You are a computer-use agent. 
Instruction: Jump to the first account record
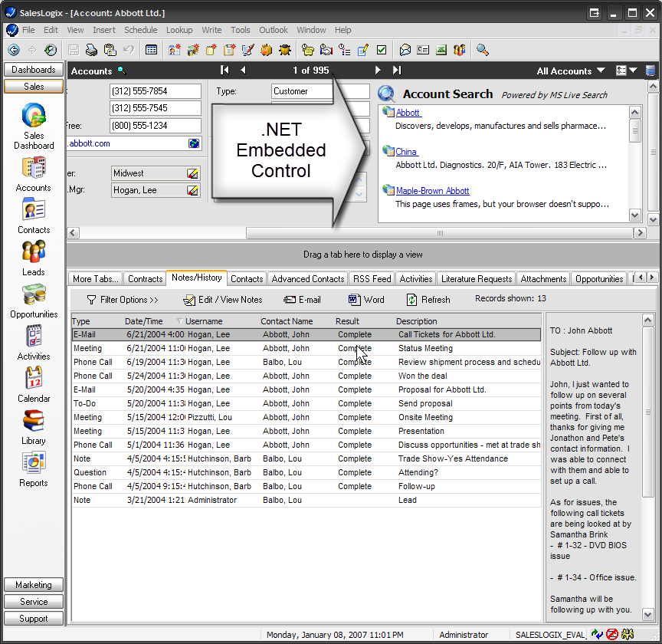pos(224,70)
